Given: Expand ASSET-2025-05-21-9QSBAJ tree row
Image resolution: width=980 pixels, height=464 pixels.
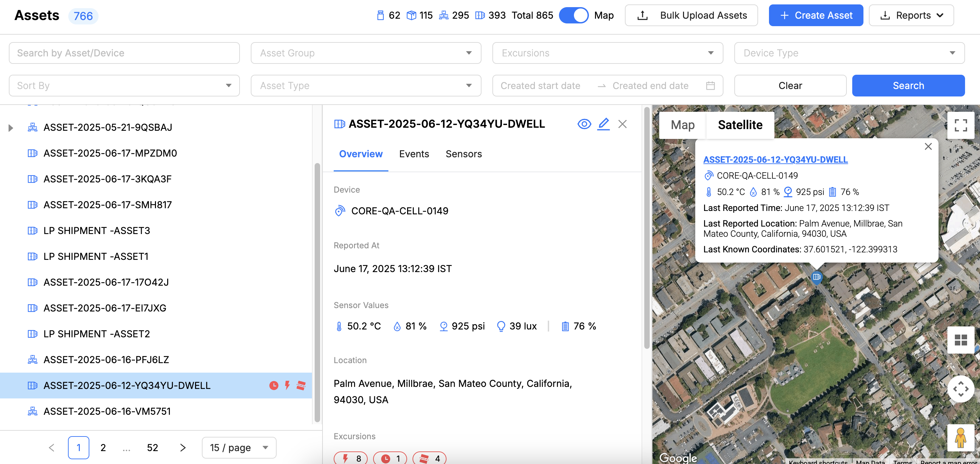Looking at the screenshot, I should pos(11,128).
